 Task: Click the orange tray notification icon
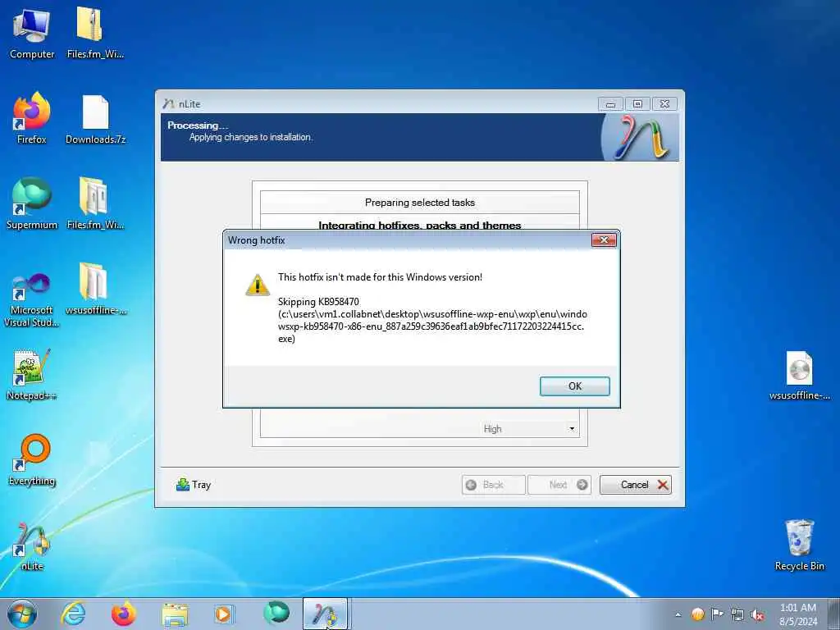[x=697, y=614]
